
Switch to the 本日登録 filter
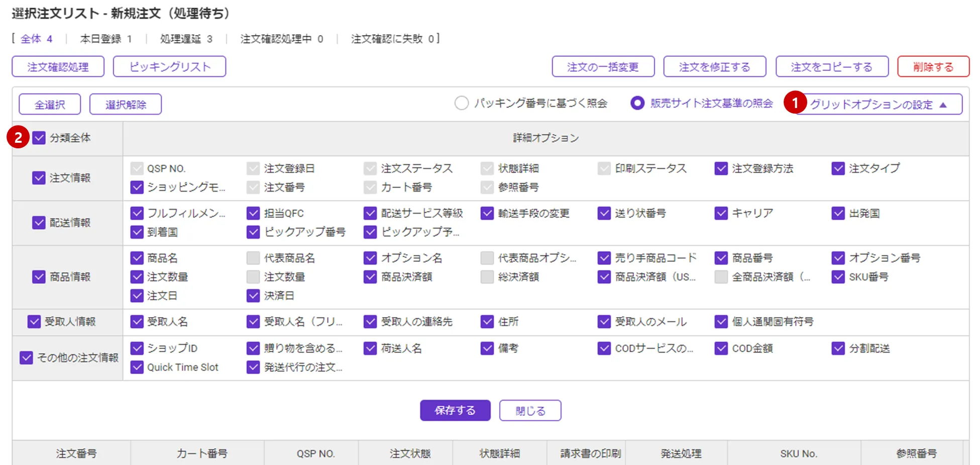(105, 39)
